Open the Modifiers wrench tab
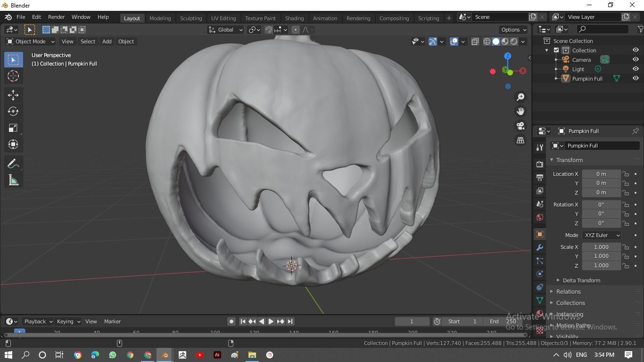This screenshot has height=362, width=644. (x=540, y=247)
